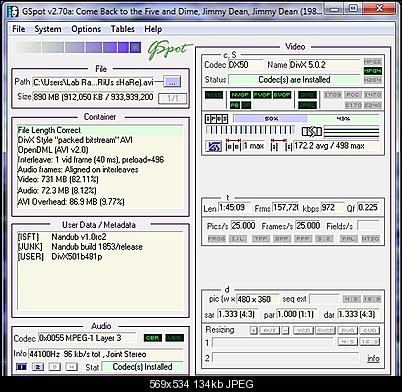Screen dimensions: 402x392
Task: Open the Help menu
Action: click(153, 29)
